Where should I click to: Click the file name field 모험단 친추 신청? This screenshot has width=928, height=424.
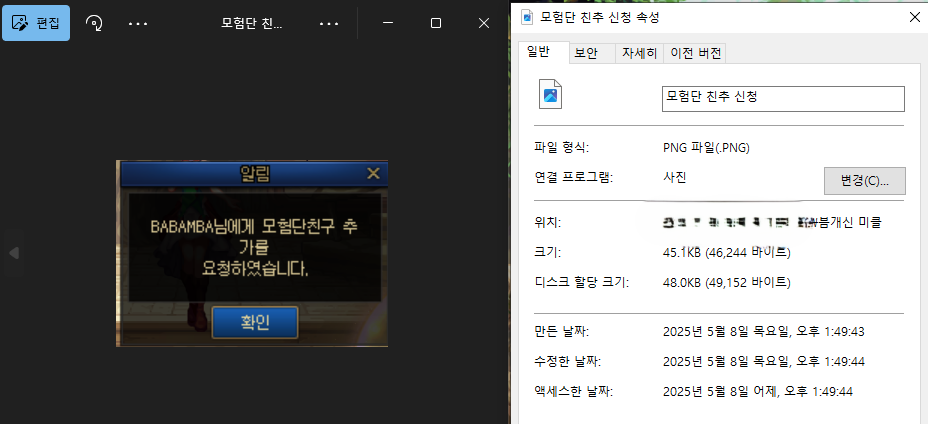pyautogui.click(x=783, y=98)
